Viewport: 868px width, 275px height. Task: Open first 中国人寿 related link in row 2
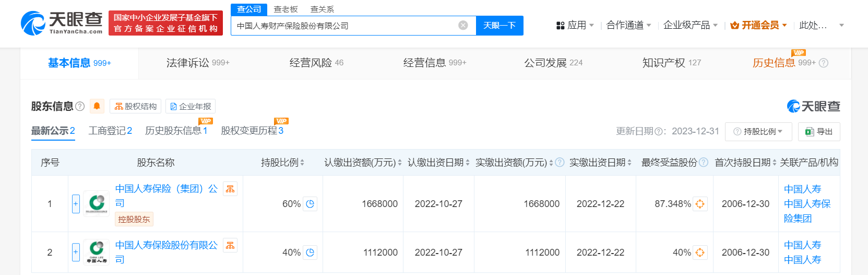pyautogui.click(x=802, y=245)
